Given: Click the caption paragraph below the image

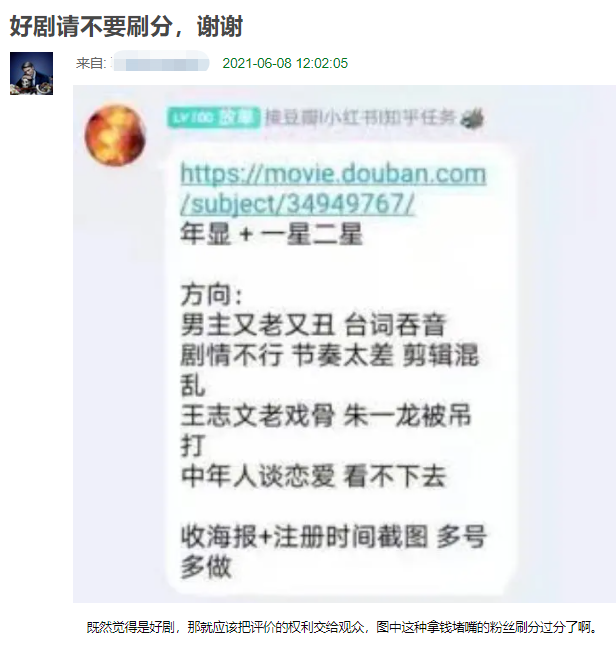Looking at the screenshot, I should tap(342, 627).
